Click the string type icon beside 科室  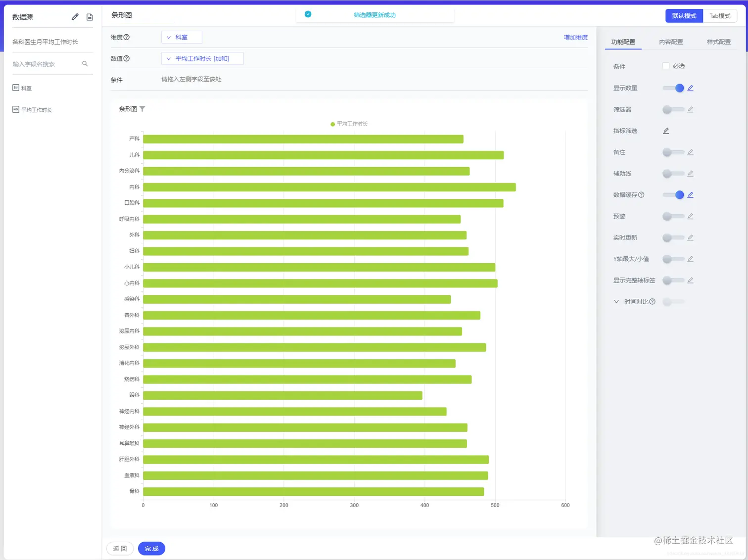[x=16, y=88]
